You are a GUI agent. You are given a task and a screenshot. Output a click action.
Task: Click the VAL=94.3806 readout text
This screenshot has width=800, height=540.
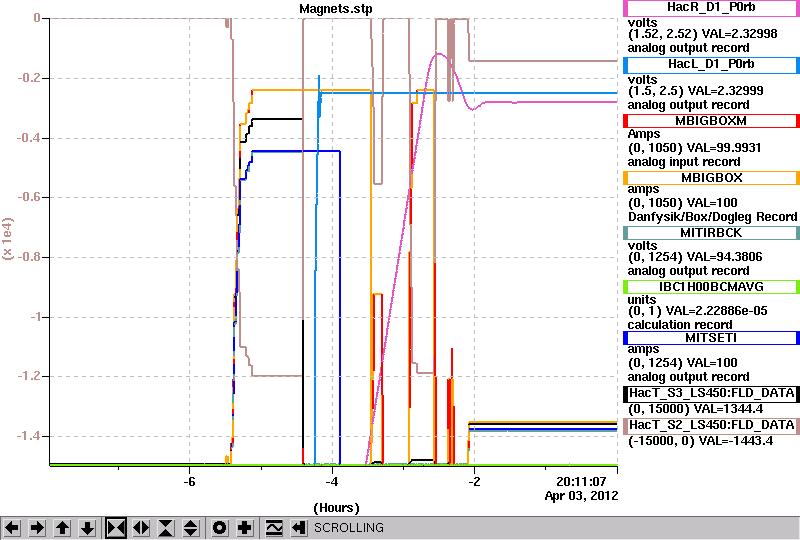(724, 257)
